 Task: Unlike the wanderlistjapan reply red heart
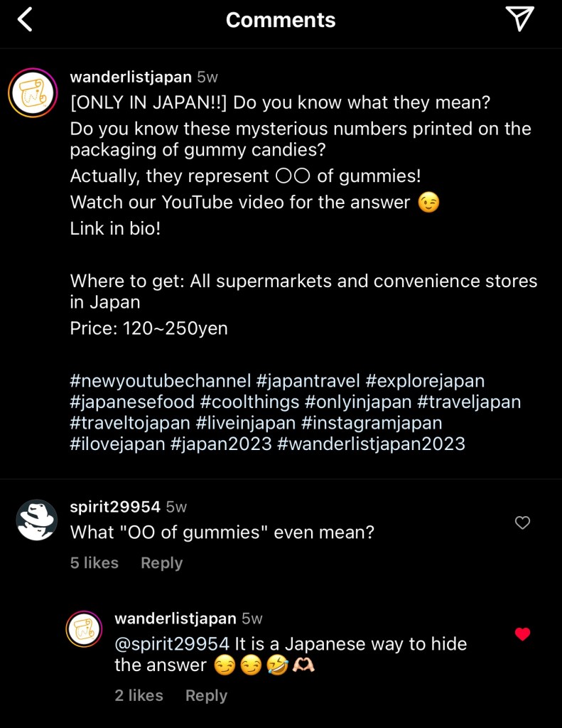pyautogui.click(x=522, y=634)
